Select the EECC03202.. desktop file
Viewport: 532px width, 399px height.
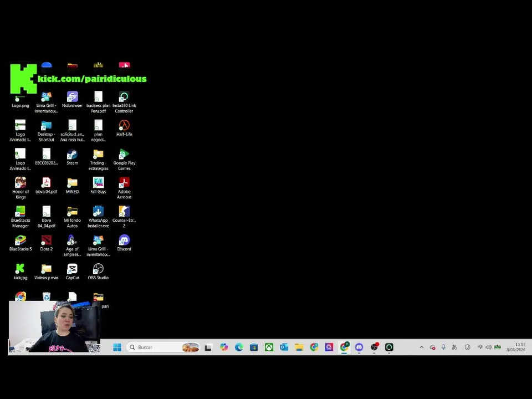pos(47,157)
